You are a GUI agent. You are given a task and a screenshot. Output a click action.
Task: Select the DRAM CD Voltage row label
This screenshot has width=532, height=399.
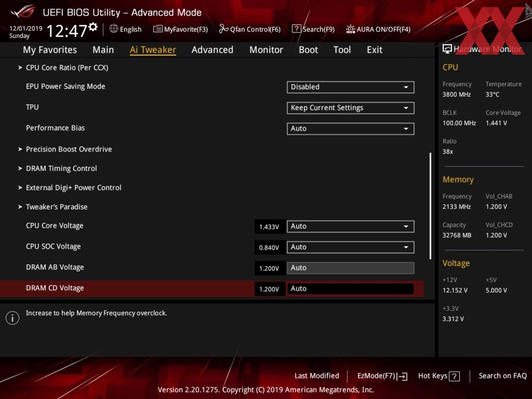55,288
